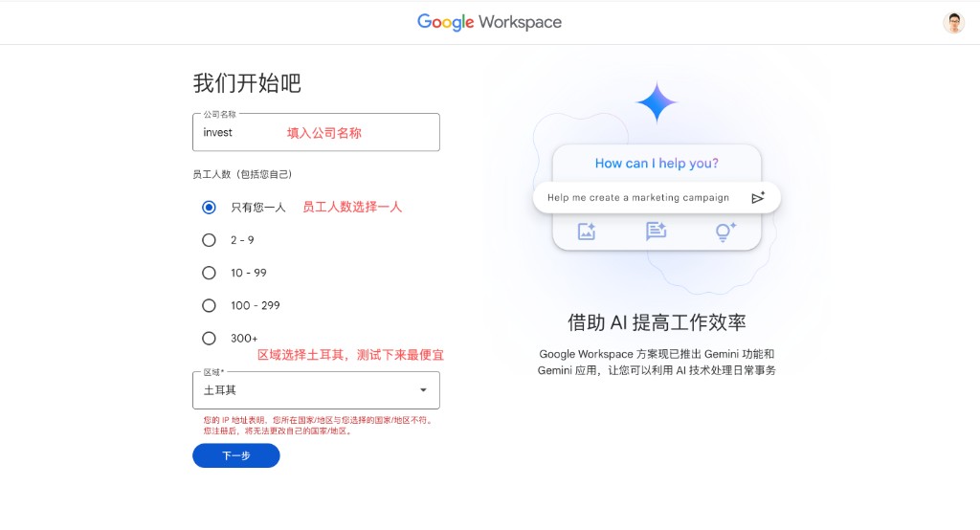
Task: Select the 100 - 299 employees option
Action: click(x=209, y=305)
